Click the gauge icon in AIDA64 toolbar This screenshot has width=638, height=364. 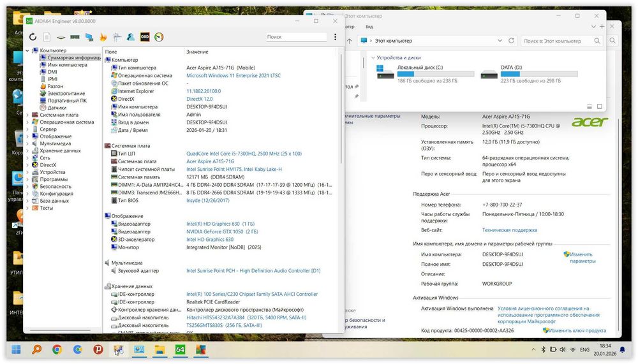tap(159, 37)
